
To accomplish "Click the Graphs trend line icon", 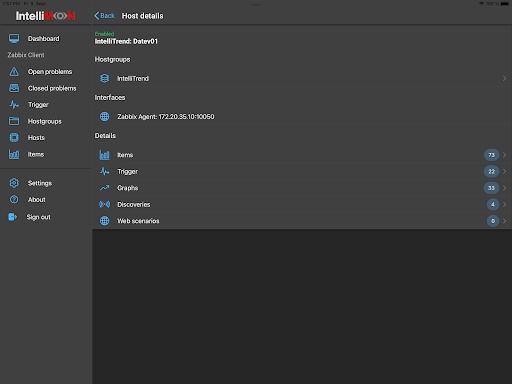I will tap(105, 188).
